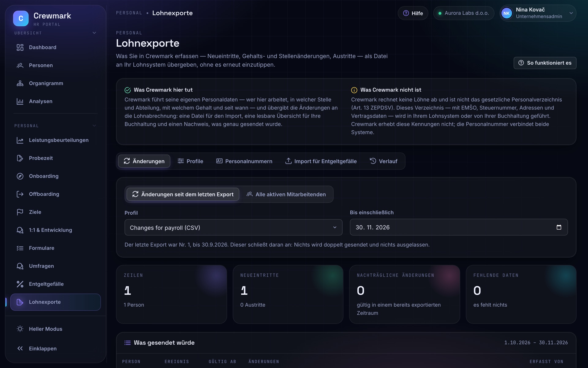Viewport: 588px width, 368px height.
Task: Click Nachträgliche Änderungen stat card
Action: point(405,294)
